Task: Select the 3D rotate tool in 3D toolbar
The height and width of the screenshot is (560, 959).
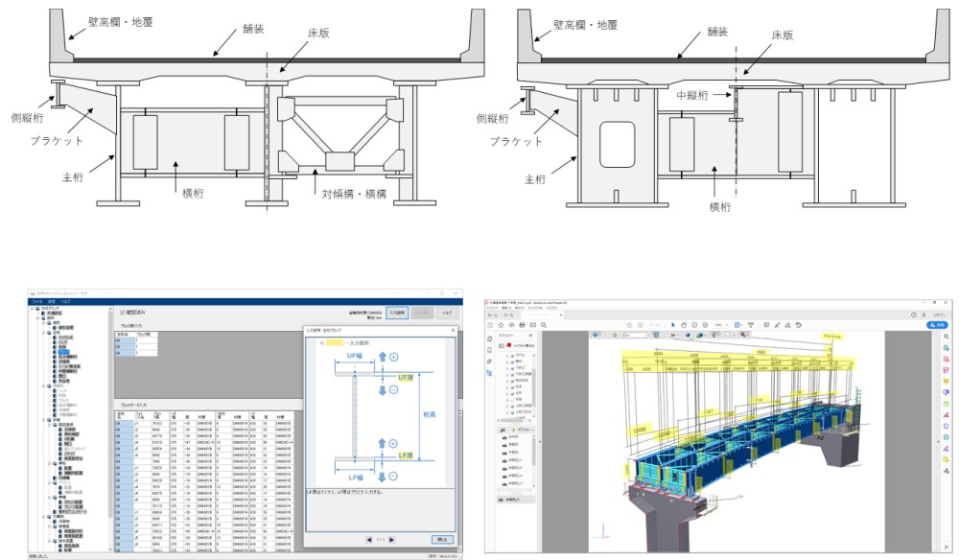Action: pos(596,335)
